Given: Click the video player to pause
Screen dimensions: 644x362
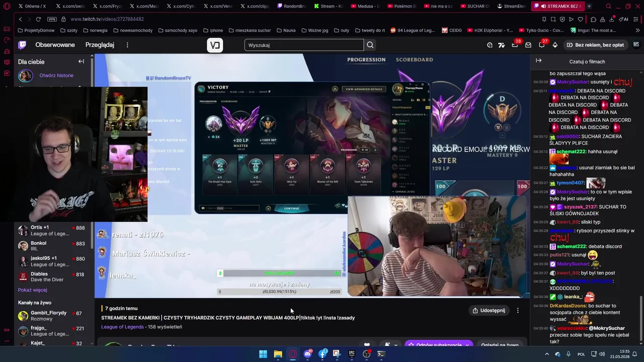Looking at the screenshot, I should click(x=312, y=176).
